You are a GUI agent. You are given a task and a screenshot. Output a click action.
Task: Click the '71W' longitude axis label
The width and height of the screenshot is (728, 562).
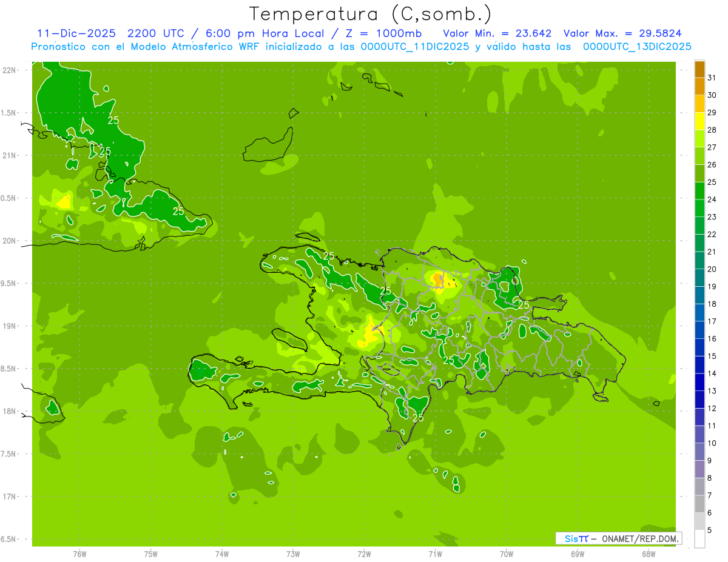(435, 554)
